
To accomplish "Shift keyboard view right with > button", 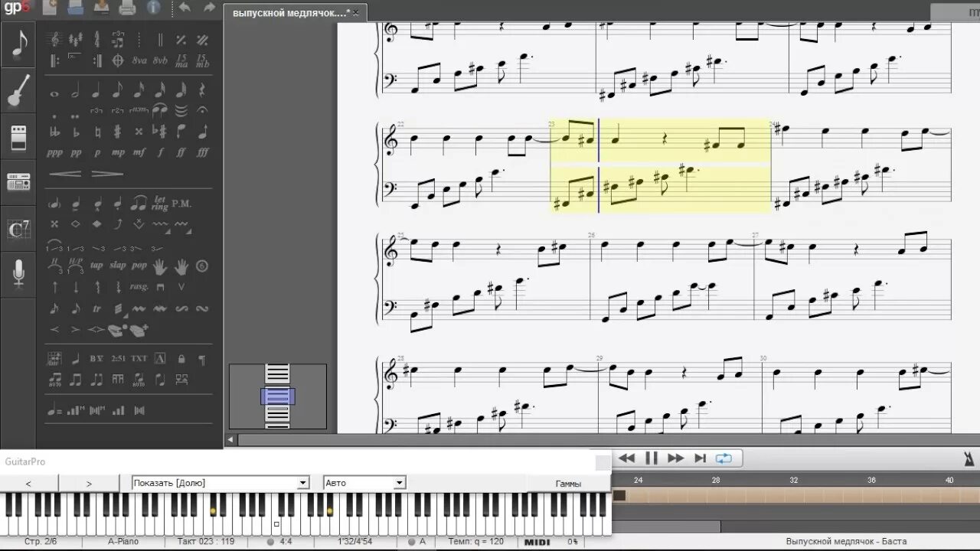I will [x=89, y=484].
